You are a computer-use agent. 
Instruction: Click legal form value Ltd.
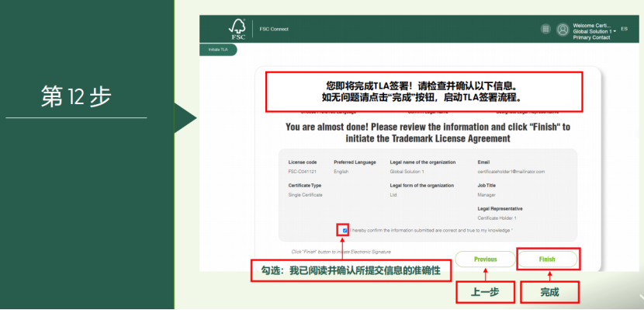pyautogui.click(x=393, y=195)
